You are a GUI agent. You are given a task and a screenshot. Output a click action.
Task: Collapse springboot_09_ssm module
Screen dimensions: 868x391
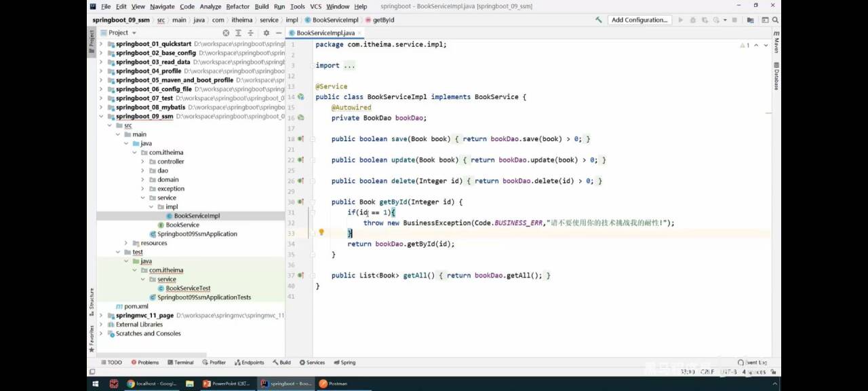[102, 116]
